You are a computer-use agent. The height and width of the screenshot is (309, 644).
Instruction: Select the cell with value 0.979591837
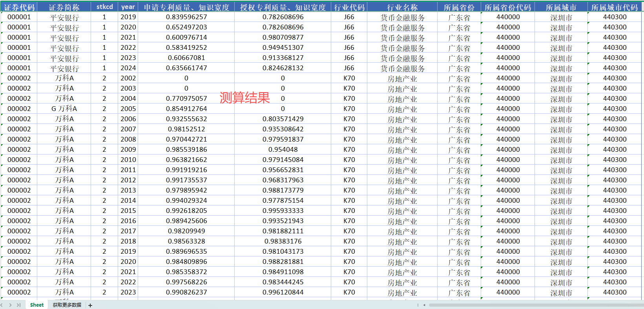(x=283, y=139)
